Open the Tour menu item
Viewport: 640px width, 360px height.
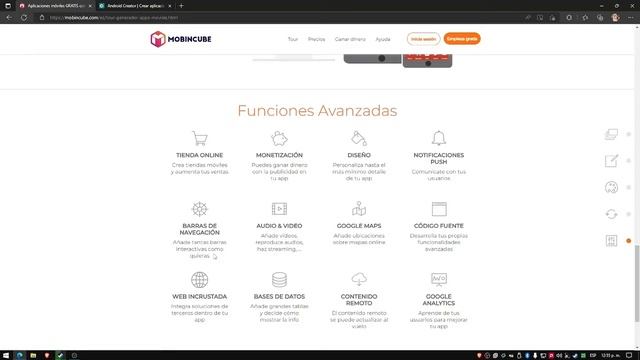pos(293,39)
